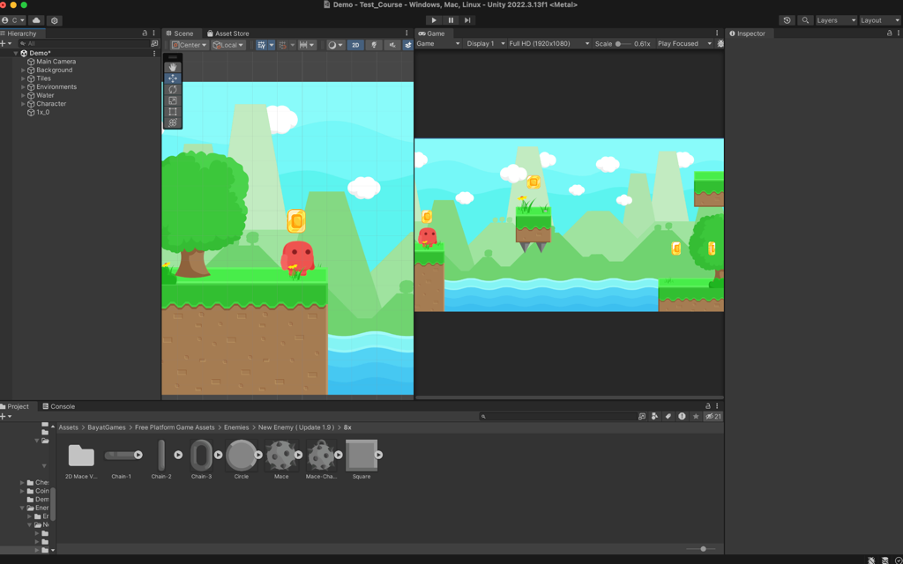904x564 pixels.
Task: Click the Enemies breadcrumb in Project path
Action: coord(236,427)
